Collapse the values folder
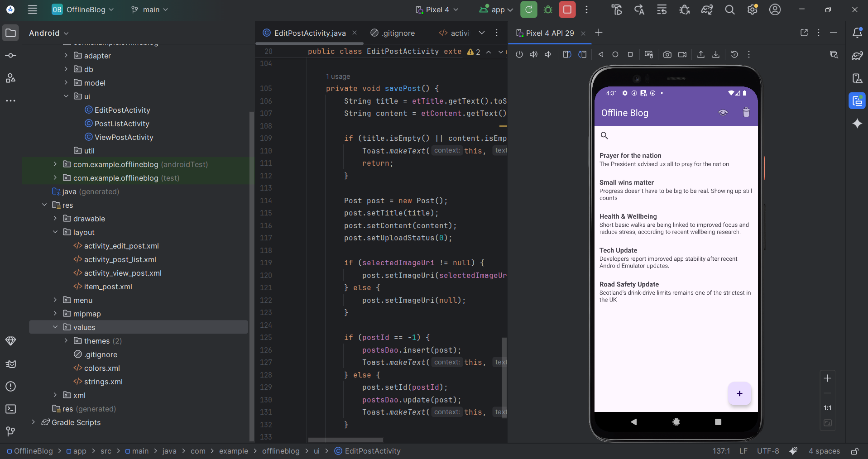The height and width of the screenshot is (459, 868). click(55, 327)
